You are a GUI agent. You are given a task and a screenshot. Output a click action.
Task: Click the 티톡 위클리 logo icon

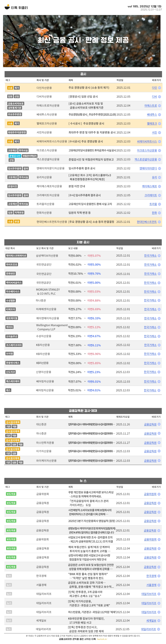point(7,7)
